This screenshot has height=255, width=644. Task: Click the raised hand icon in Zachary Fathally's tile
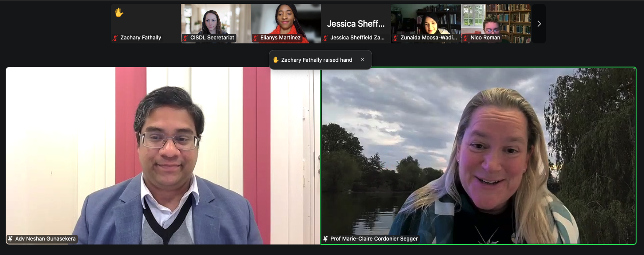(118, 13)
